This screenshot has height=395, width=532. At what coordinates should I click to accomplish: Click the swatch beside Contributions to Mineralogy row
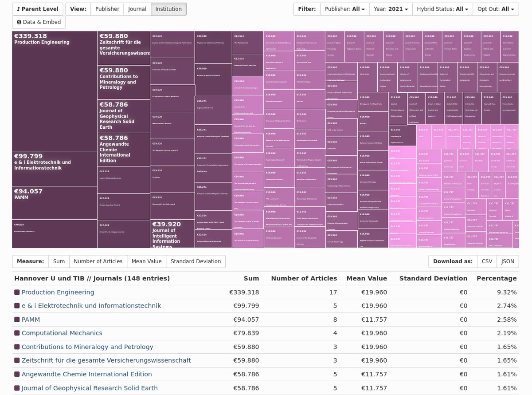tap(17, 347)
